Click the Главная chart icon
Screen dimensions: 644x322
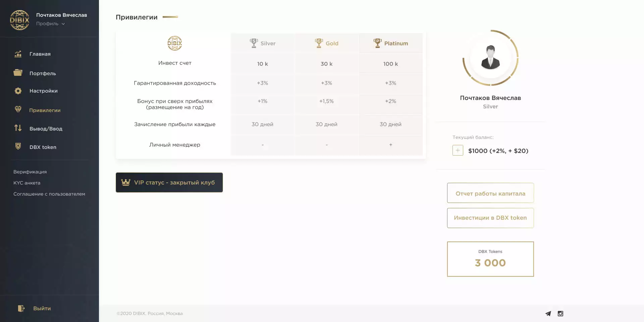click(x=18, y=54)
